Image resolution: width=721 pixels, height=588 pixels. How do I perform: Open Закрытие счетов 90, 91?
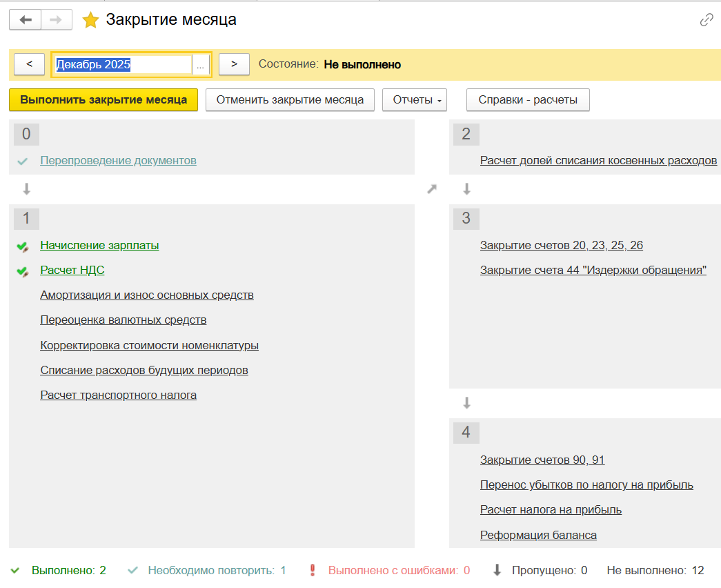click(x=542, y=460)
